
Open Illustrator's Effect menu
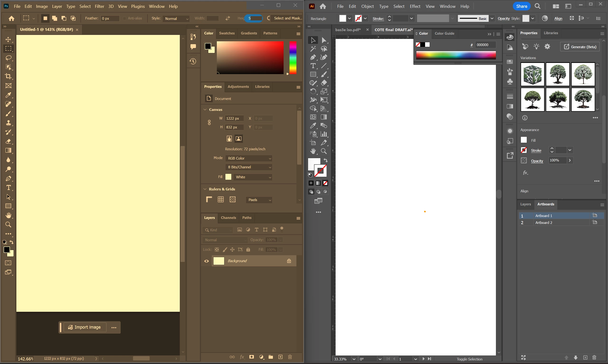415,6
